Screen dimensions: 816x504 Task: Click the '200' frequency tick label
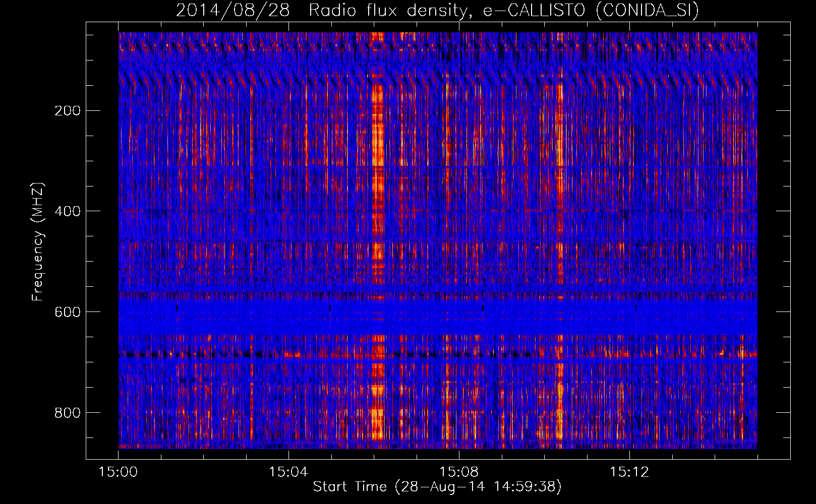coord(68,111)
